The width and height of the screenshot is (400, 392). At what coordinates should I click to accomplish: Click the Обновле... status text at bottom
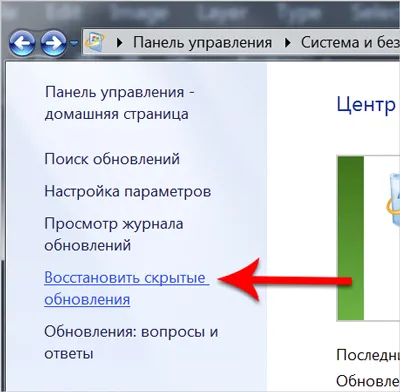pos(368,381)
